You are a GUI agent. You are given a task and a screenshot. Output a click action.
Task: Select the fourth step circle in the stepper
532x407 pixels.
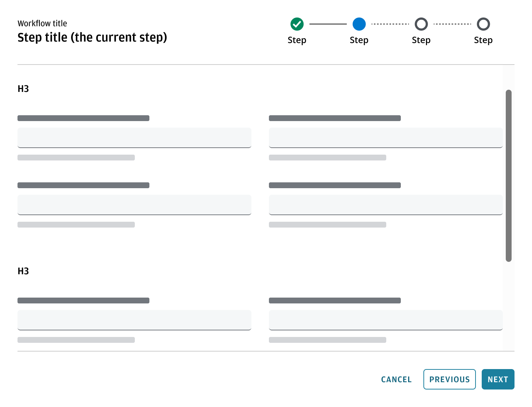coord(483,24)
